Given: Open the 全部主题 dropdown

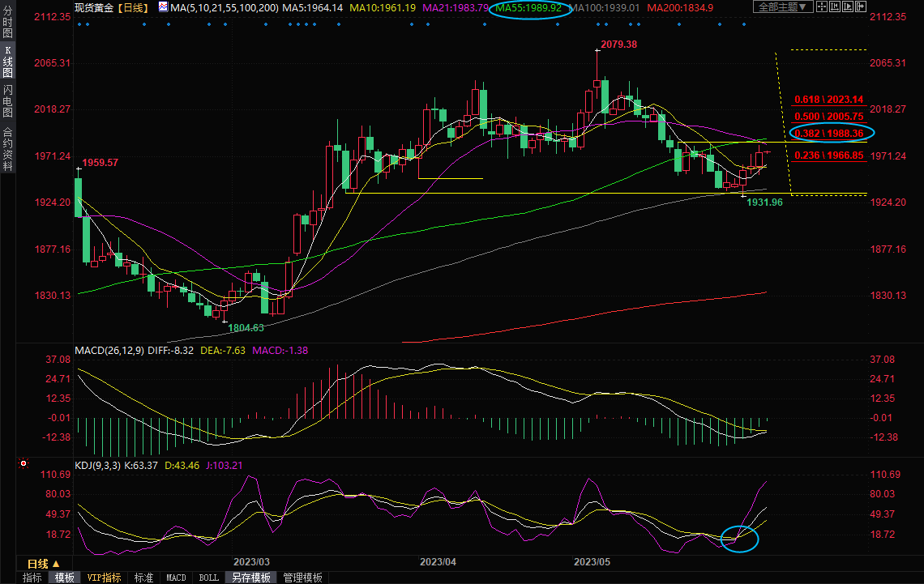Looking at the screenshot, I should [783, 6].
